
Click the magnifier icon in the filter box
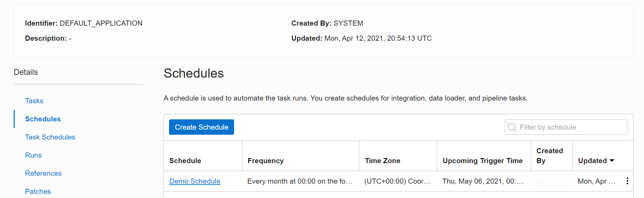[512, 127]
